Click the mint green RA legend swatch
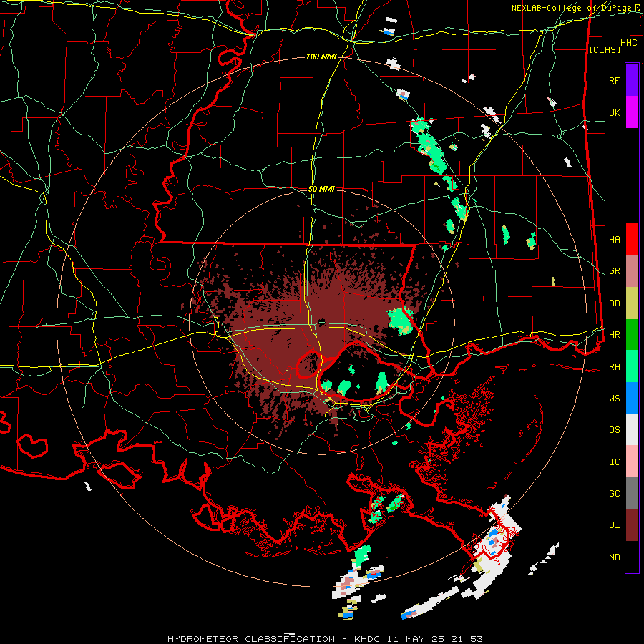 (x=632, y=366)
